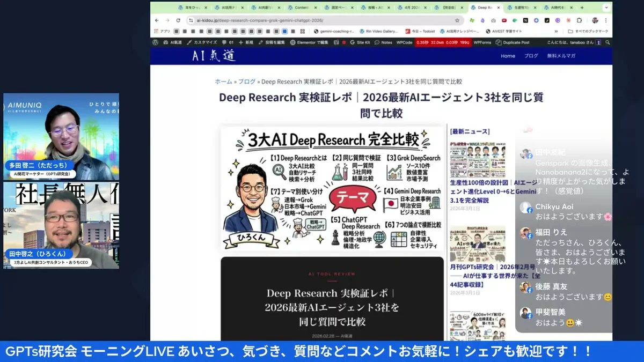Click the Notion extension icon in the toolbar
The image size is (644, 362).
[x=525, y=20]
